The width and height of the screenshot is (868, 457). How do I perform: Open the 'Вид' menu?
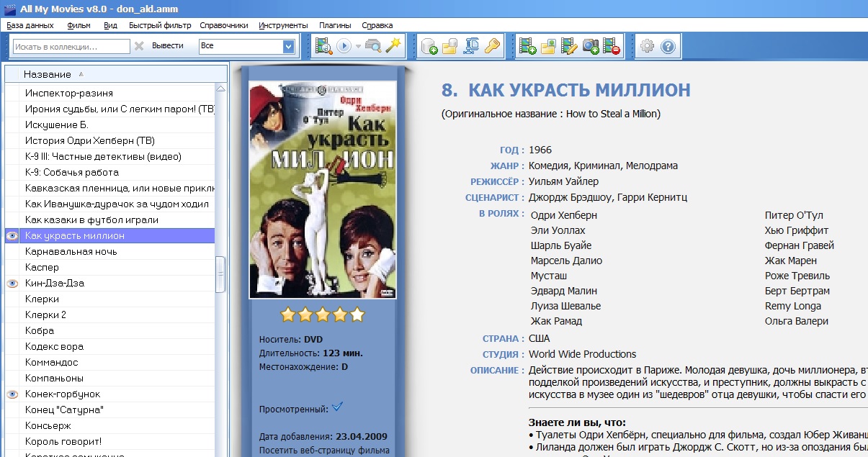[x=110, y=25]
